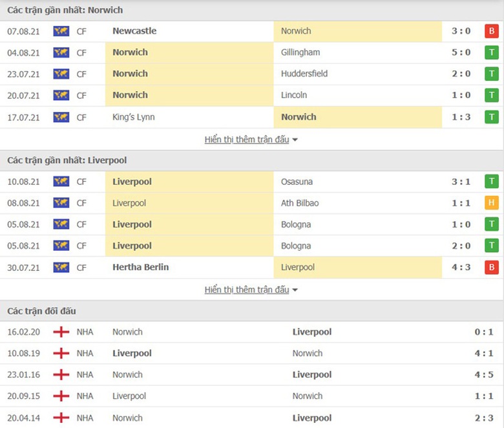Open the Gillingham team link
Viewport: 504px width, 428px height.
coord(300,52)
